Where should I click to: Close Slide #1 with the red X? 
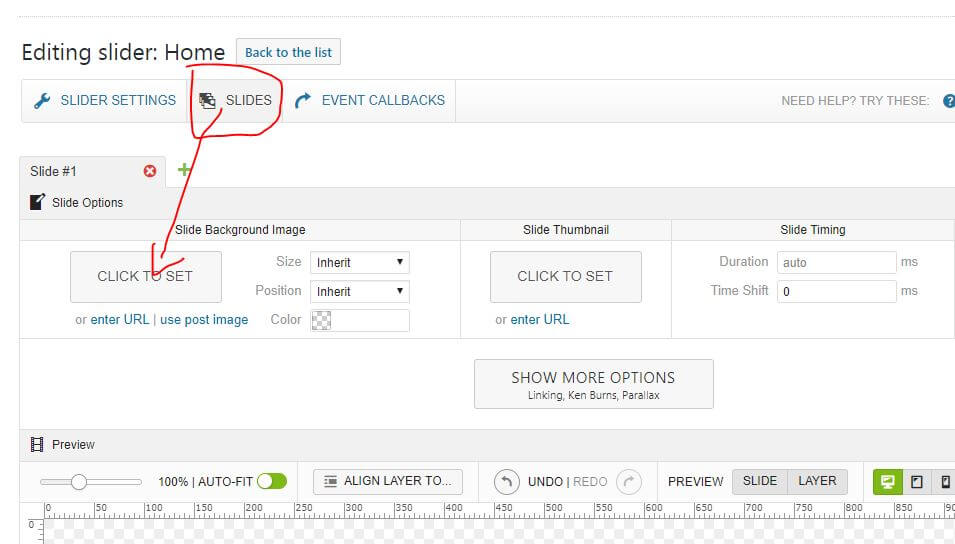(x=150, y=171)
